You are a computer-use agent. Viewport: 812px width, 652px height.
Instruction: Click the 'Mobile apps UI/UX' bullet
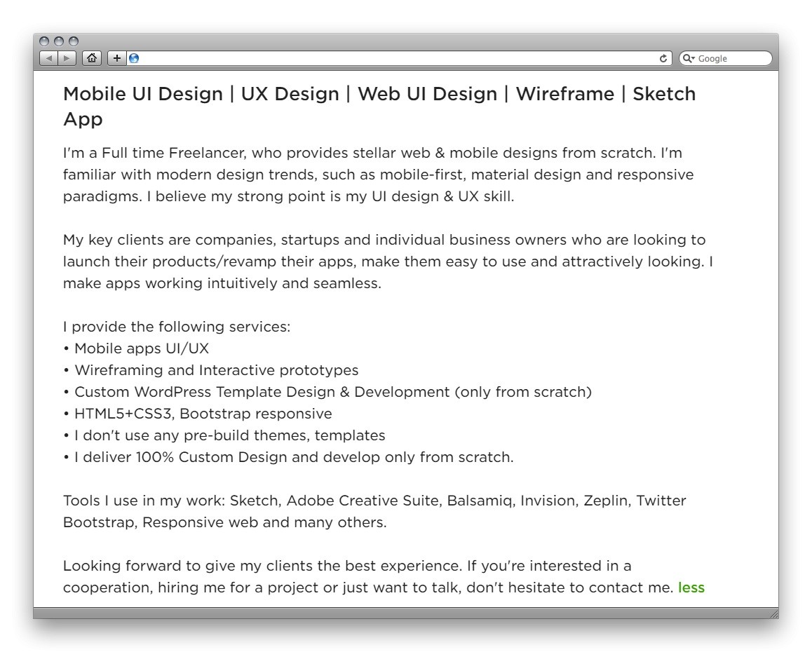pyautogui.click(x=142, y=348)
